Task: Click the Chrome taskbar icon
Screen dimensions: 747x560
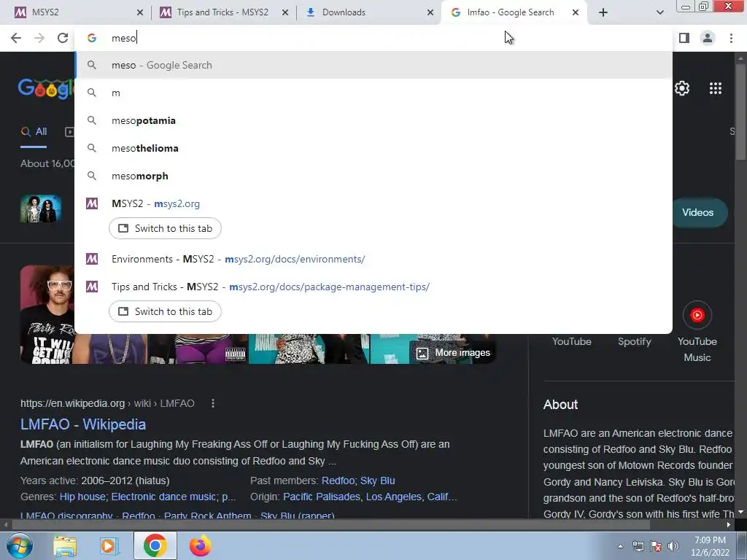Action: [155, 545]
